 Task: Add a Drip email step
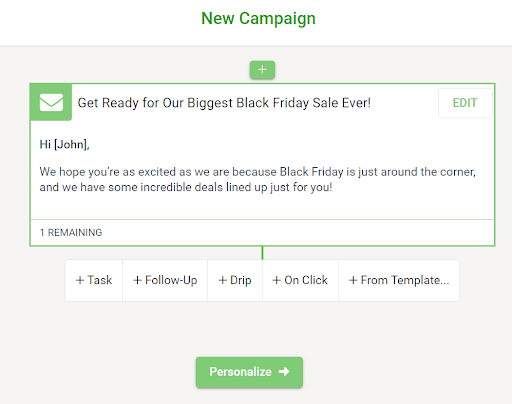[235, 280]
